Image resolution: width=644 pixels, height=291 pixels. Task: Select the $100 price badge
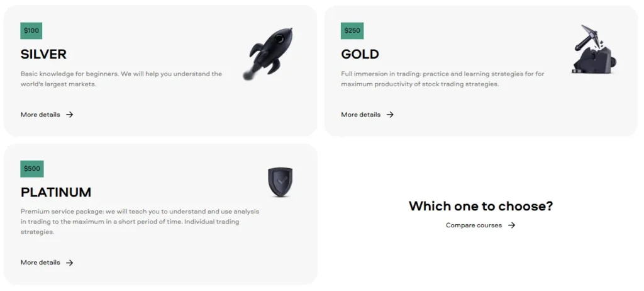point(31,31)
